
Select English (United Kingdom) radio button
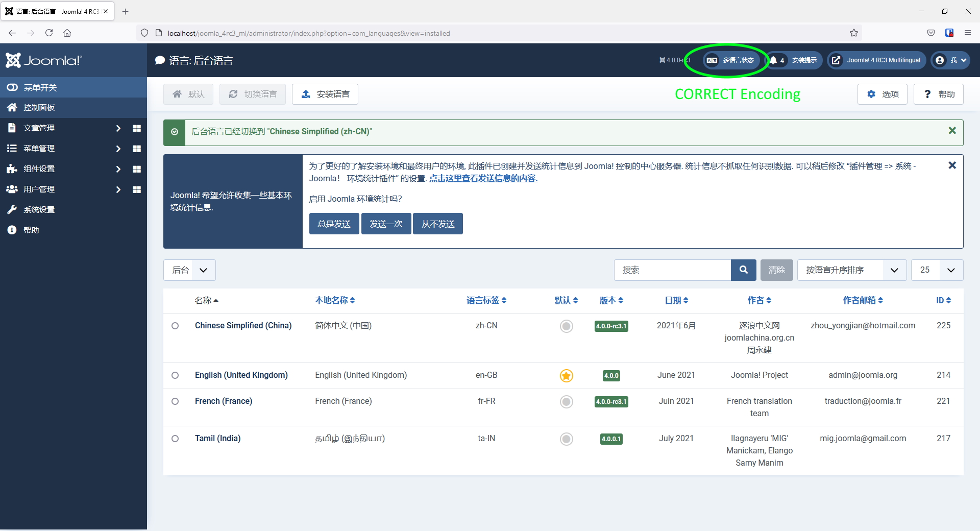(x=175, y=375)
